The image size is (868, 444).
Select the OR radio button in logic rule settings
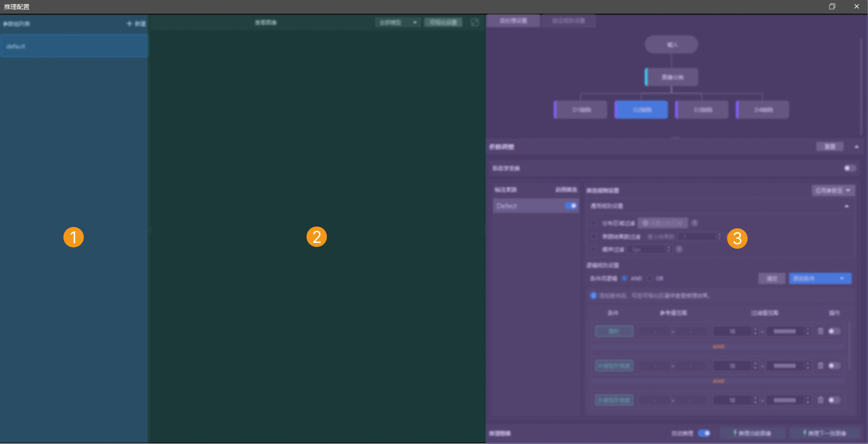point(650,278)
